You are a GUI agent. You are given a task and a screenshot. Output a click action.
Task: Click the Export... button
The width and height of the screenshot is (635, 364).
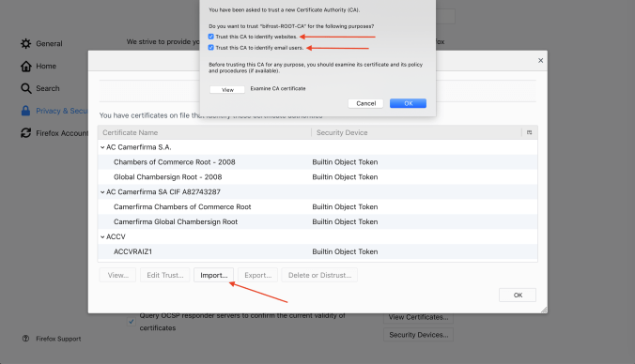257,275
